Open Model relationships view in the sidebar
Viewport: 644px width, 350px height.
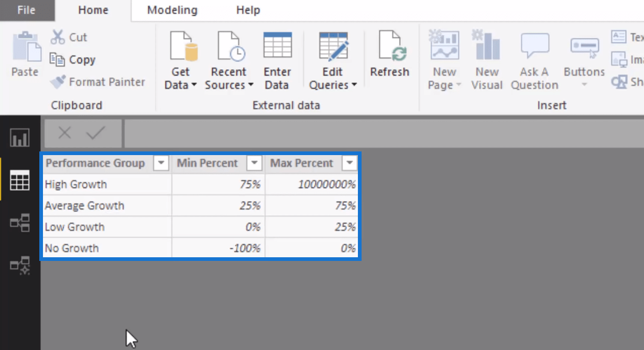tap(20, 223)
